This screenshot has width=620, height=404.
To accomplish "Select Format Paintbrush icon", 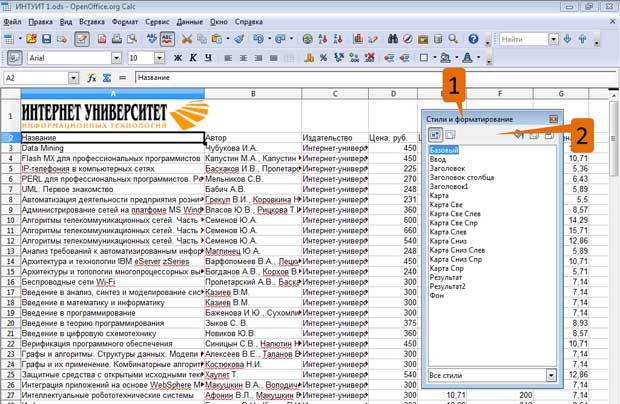I will [x=239, y=39].
